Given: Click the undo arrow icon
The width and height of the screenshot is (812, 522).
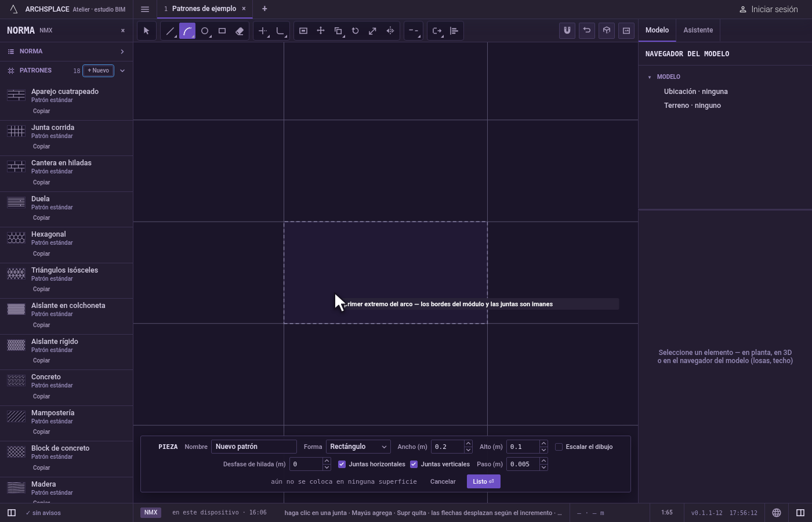Looking at the screenshot, I should [587, 31].
